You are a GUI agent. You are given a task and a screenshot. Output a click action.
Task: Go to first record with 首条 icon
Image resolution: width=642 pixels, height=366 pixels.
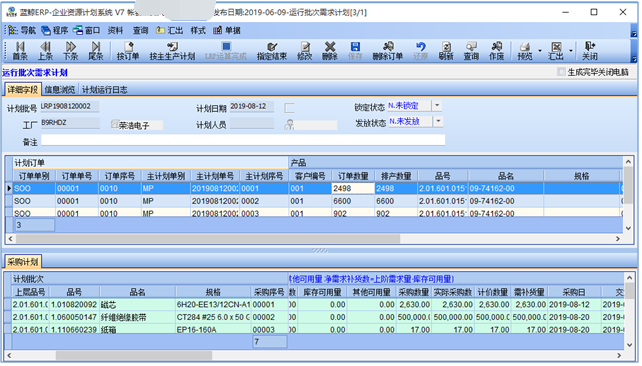(20, 51)
